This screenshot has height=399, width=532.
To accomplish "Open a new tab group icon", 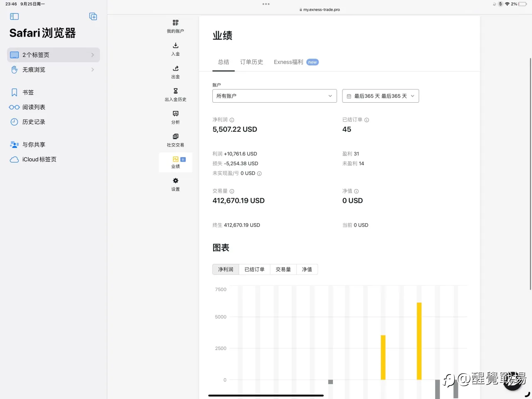I will [93, 17].
